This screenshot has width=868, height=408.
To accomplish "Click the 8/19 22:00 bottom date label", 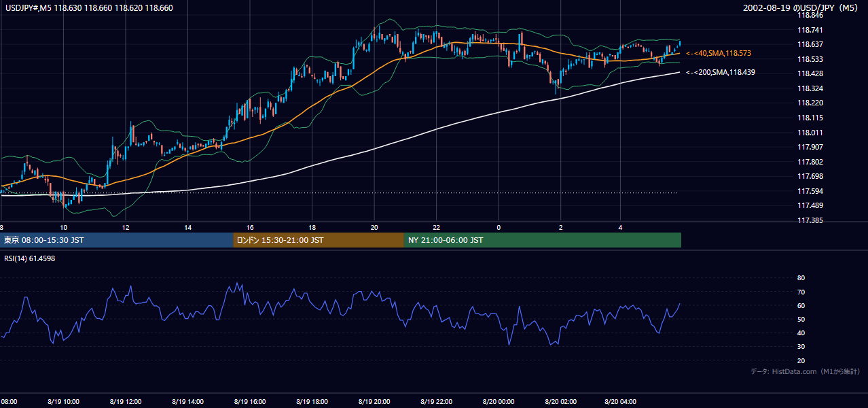I will click(436, 402).
